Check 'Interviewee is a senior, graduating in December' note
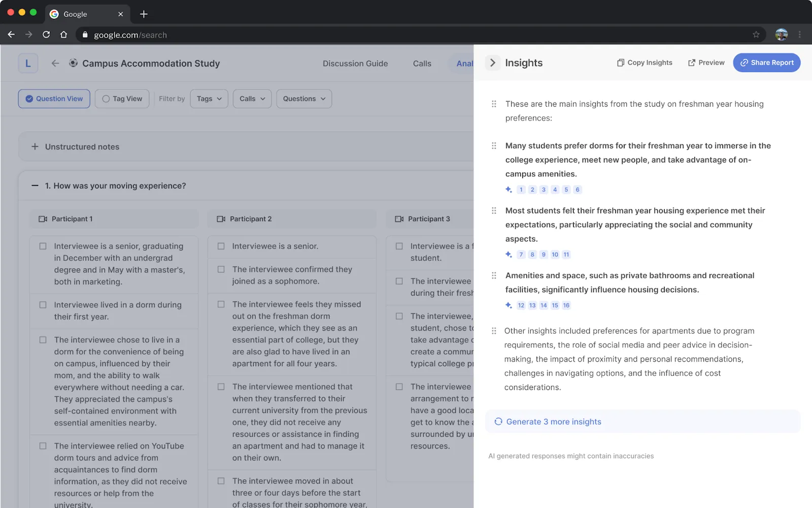This screenshot has width=812, height=508. (x=43, y=246)
